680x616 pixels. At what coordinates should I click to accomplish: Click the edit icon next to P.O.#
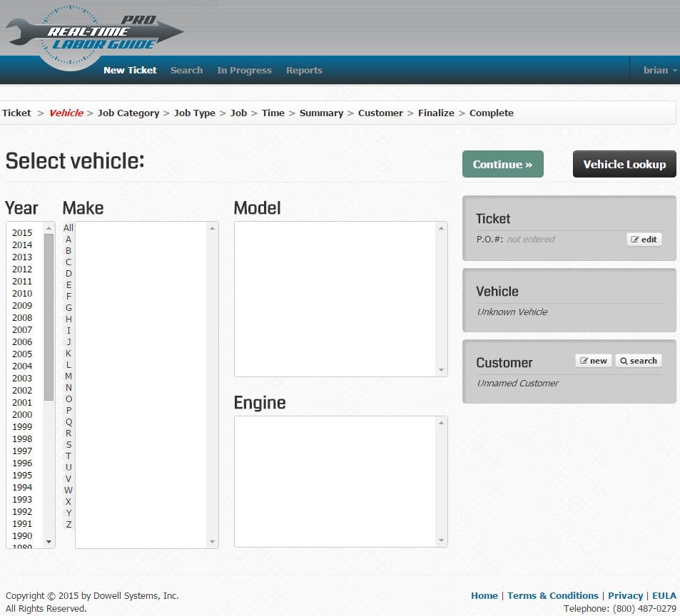click(635, 239)
